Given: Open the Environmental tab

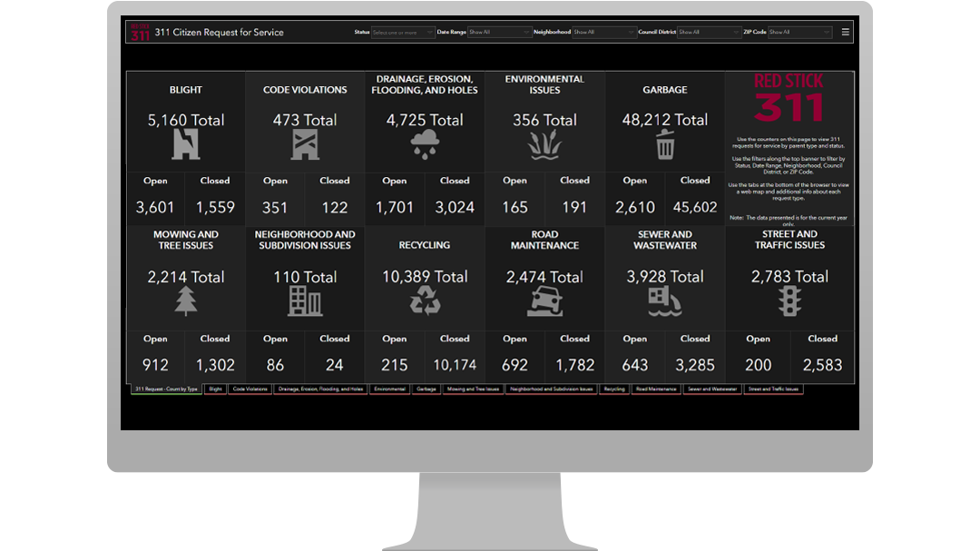Looking at the screenshot, I should coord(390,389).
